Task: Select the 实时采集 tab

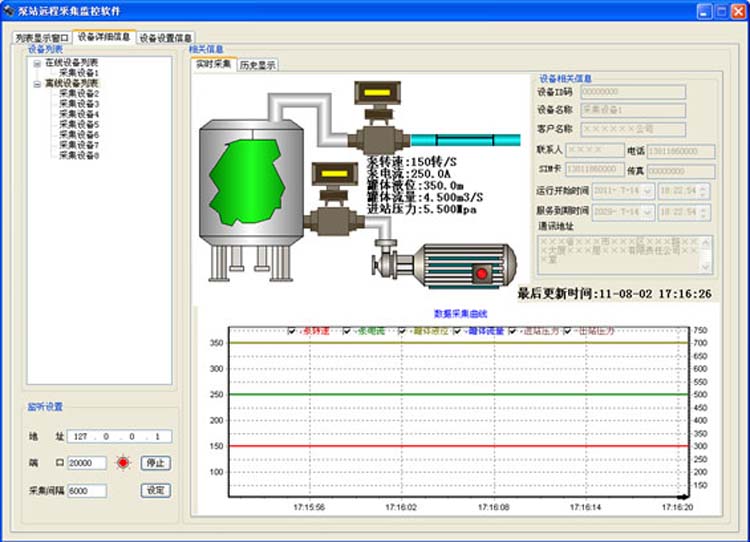Action: click(x=213, y=64)
